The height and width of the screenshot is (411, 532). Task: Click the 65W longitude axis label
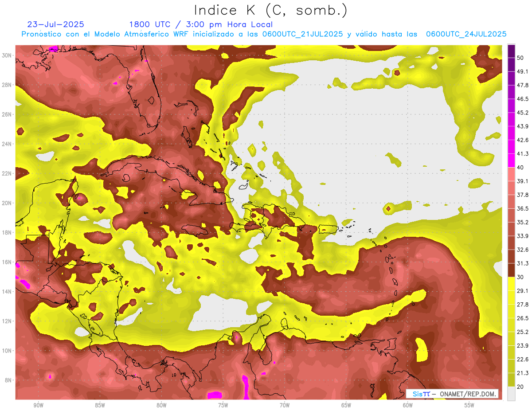pyautogui.click(x=346, y=405)
